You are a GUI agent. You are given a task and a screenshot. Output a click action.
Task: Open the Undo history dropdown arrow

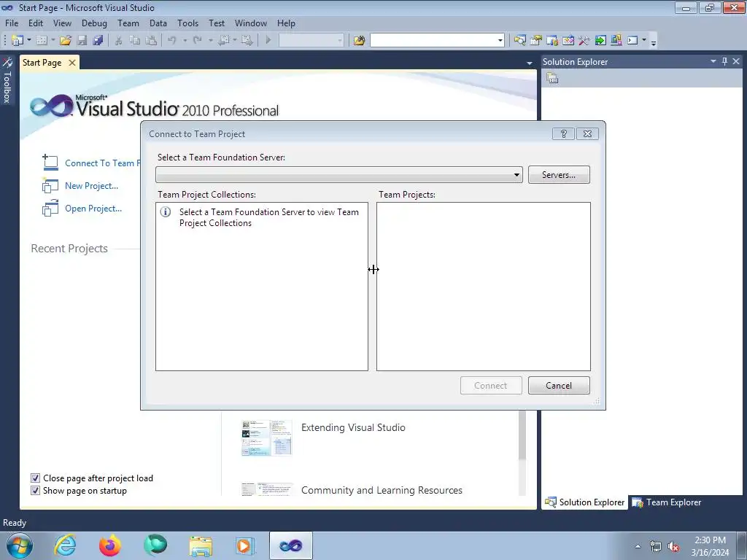(x=185, y=41)
